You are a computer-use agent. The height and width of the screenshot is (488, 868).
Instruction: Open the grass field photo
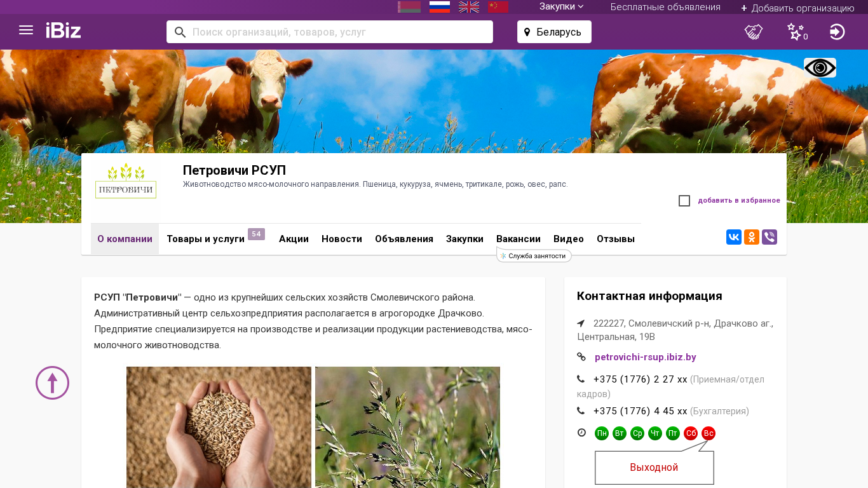(x=407, y=427)
